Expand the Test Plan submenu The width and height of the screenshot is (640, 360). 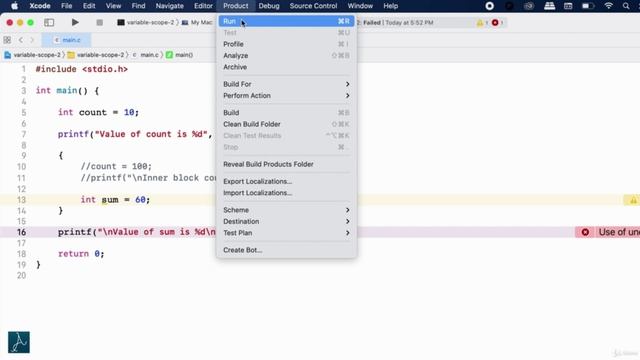coord(286,233)
